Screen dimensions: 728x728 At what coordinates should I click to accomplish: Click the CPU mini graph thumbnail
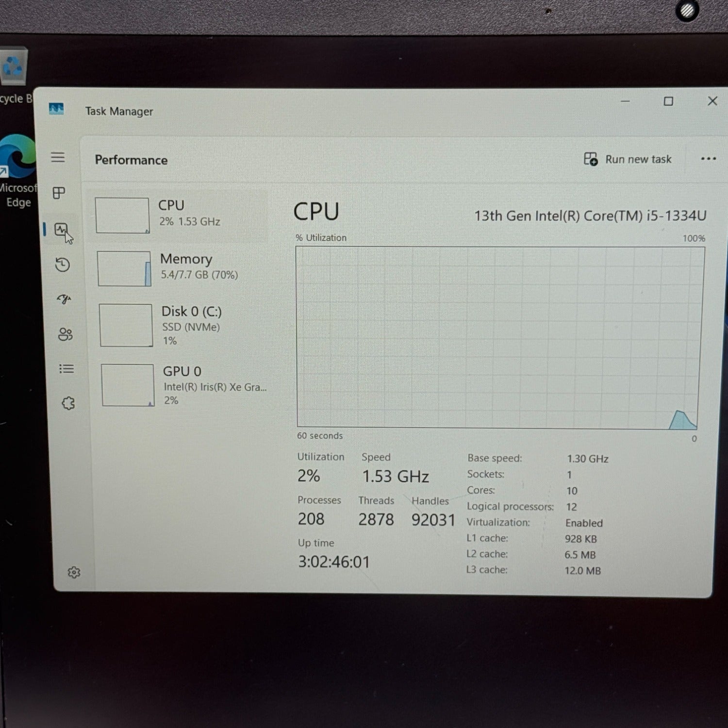coord(122,215)
